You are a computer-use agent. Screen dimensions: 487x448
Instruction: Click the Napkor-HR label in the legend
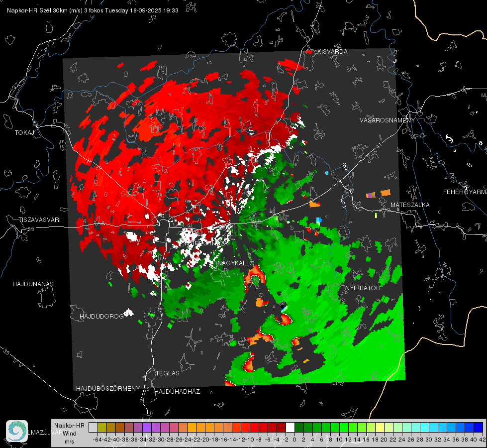[69, 426]
